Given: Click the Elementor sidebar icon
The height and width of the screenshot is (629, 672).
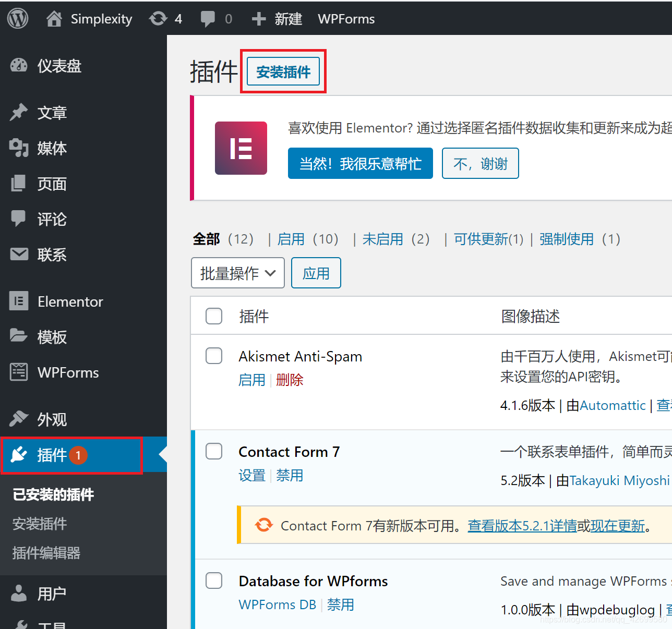Looking at the screenshot, I should [19, 301].
